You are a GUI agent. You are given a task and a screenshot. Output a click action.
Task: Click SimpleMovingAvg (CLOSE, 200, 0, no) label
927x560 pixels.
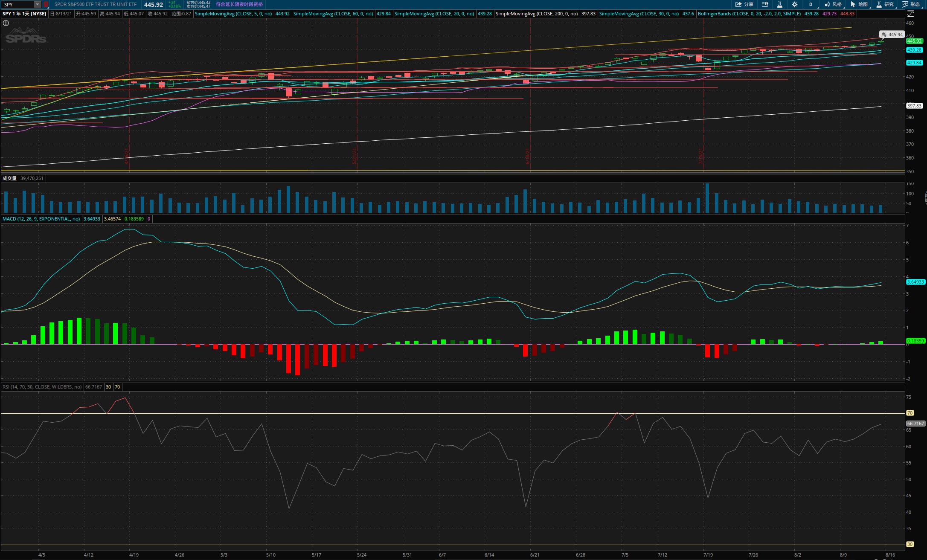[537, 14]
